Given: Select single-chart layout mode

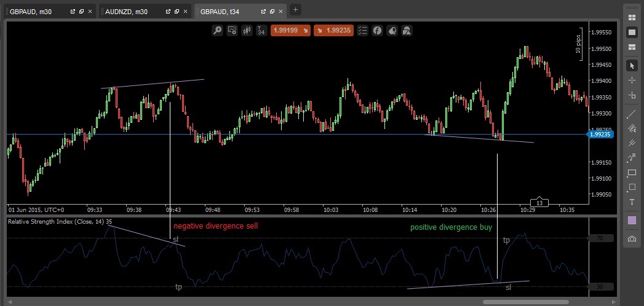Looking at the screenshot, I should click(x=632, y=33).
